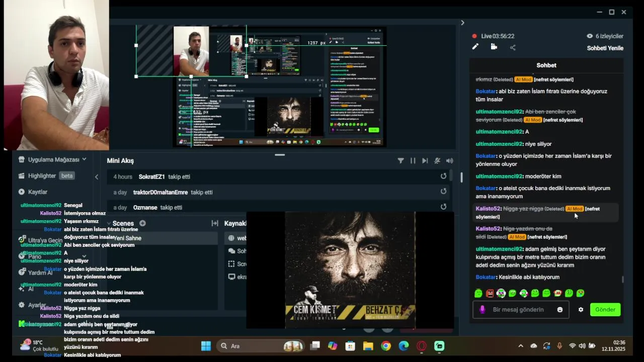Toggle mute event sounds bell icon

(437, 161)
